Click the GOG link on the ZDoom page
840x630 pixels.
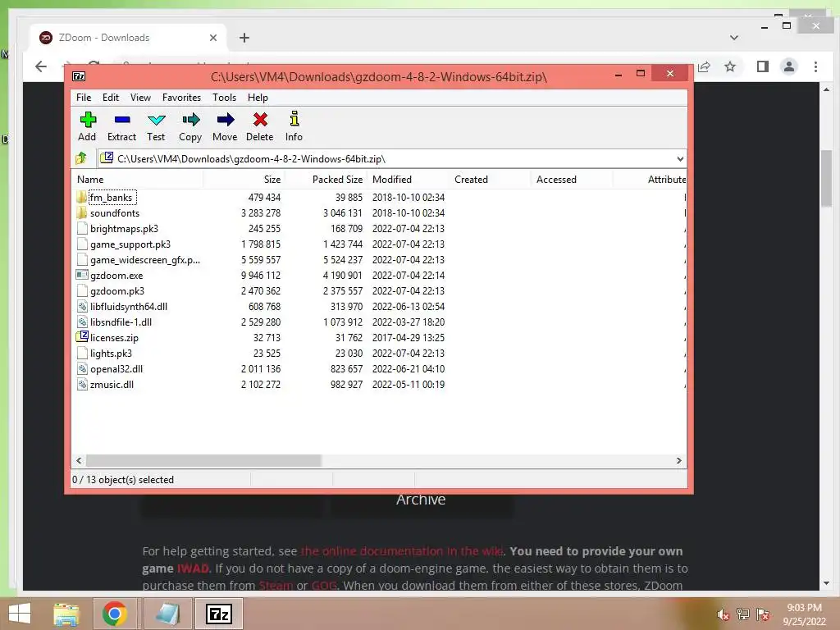coord(324,586)
